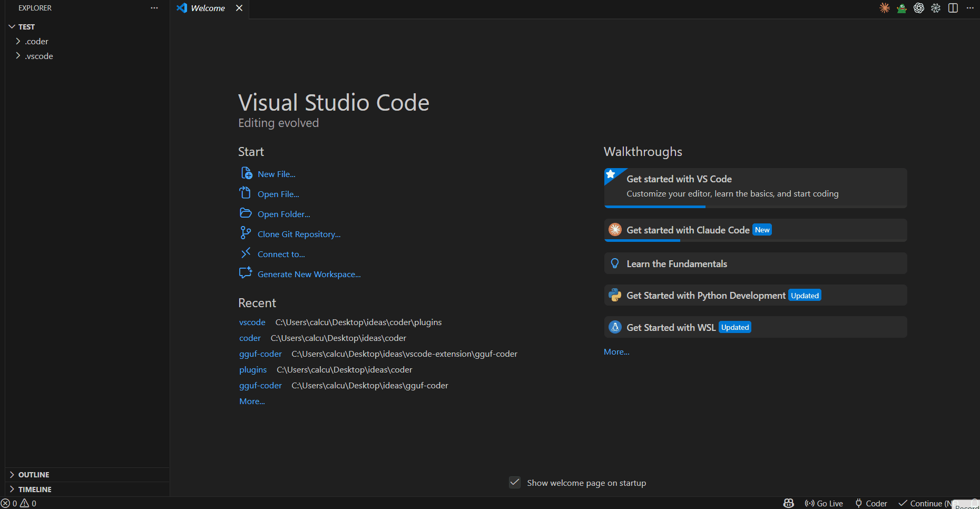Click the errors and warnings status indicator

coord(18,503)
